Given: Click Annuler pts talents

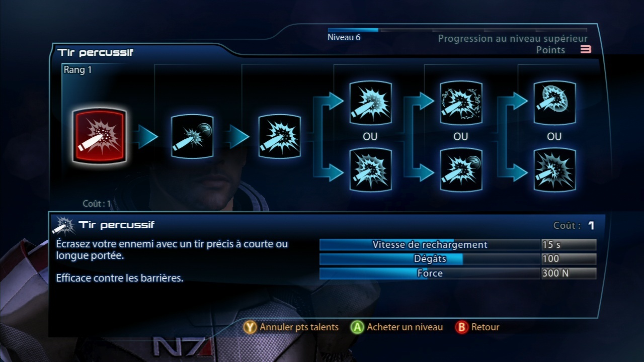Looking at the screenshot, I should pyautogui.click(x=299, y=327).
